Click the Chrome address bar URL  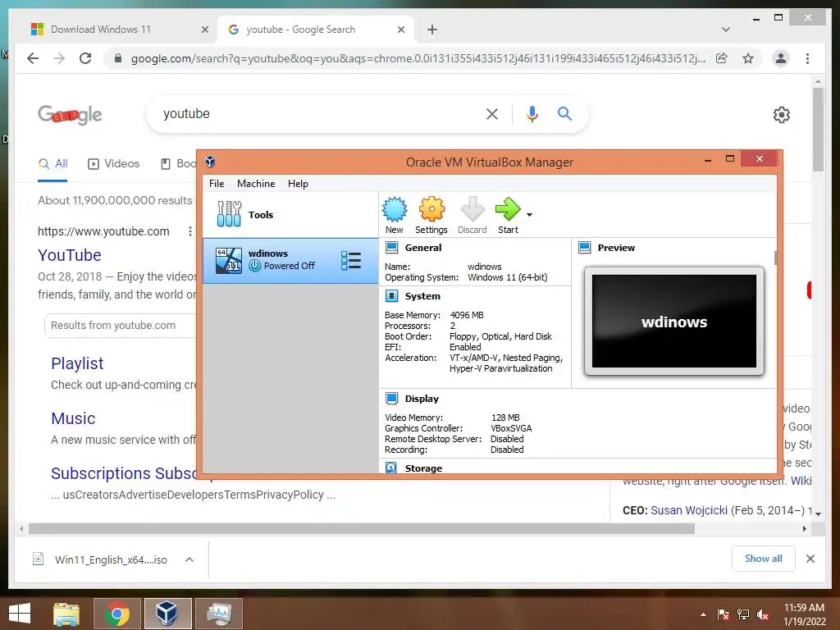[x=418, y=58]
